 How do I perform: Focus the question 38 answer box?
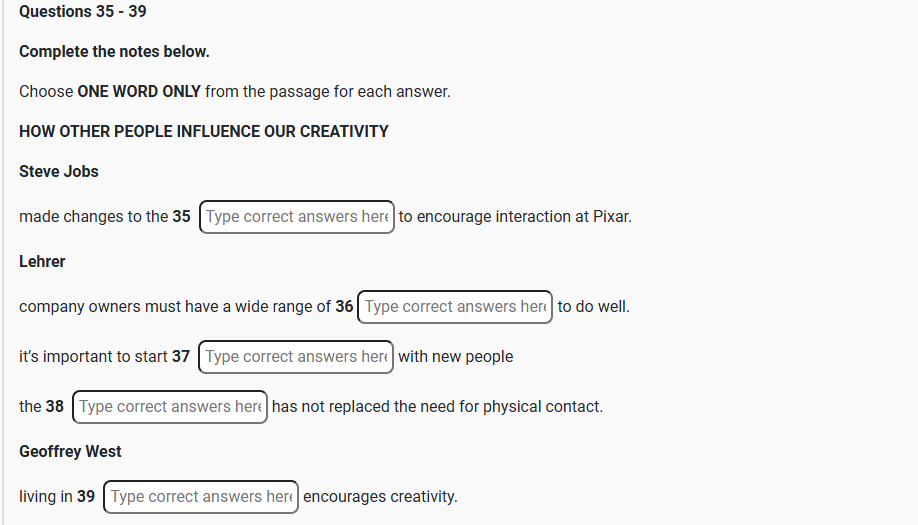(170, 407)
